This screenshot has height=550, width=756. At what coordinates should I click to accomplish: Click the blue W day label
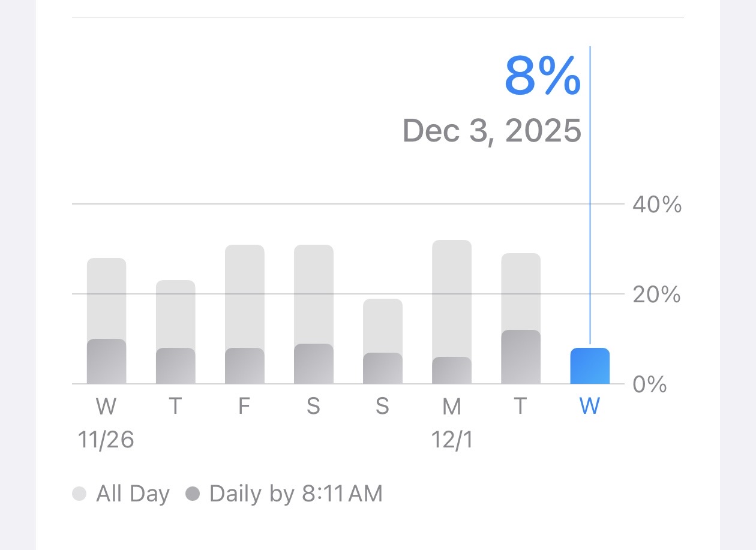coord(590,407)
